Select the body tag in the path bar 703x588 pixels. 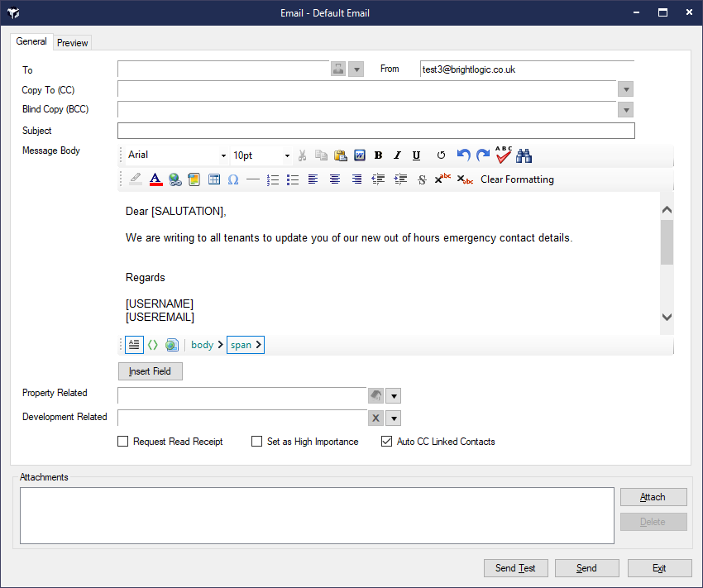(x=202, y=345)
